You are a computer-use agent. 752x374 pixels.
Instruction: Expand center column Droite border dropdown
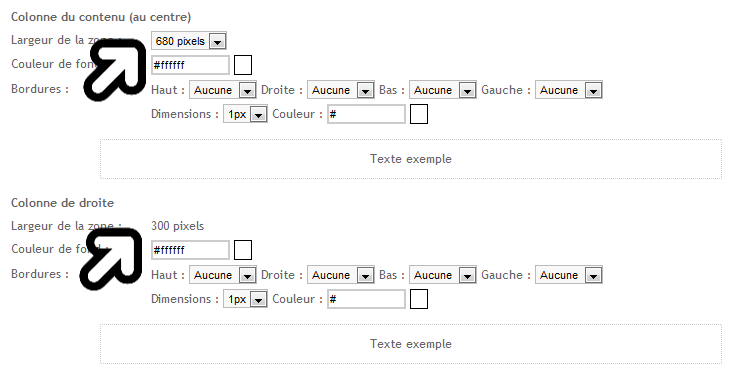pos(341,90)
